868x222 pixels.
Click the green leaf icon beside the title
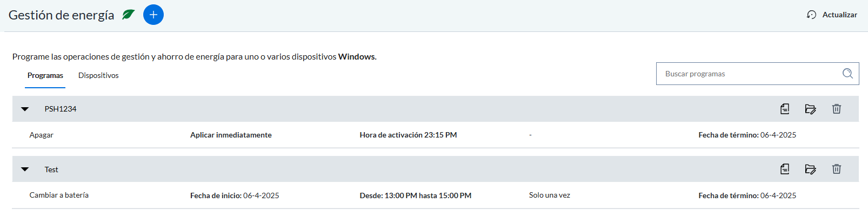pos(129,15)
